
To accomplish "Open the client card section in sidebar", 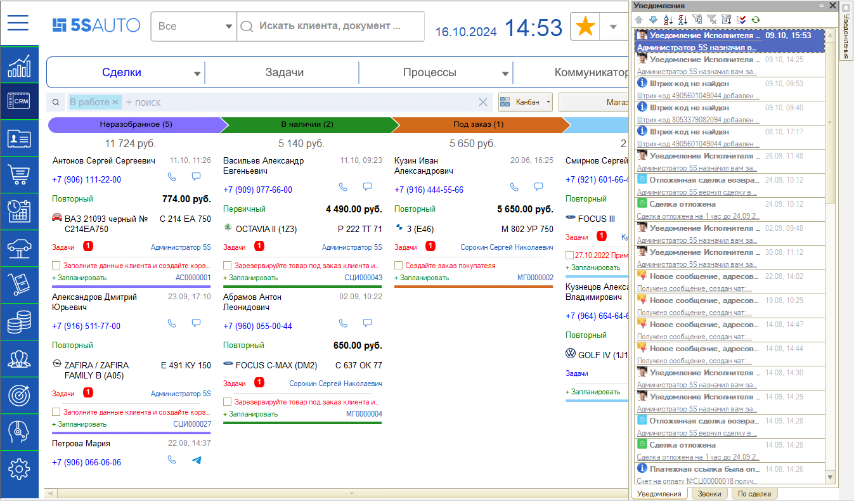I will point(19,138).
